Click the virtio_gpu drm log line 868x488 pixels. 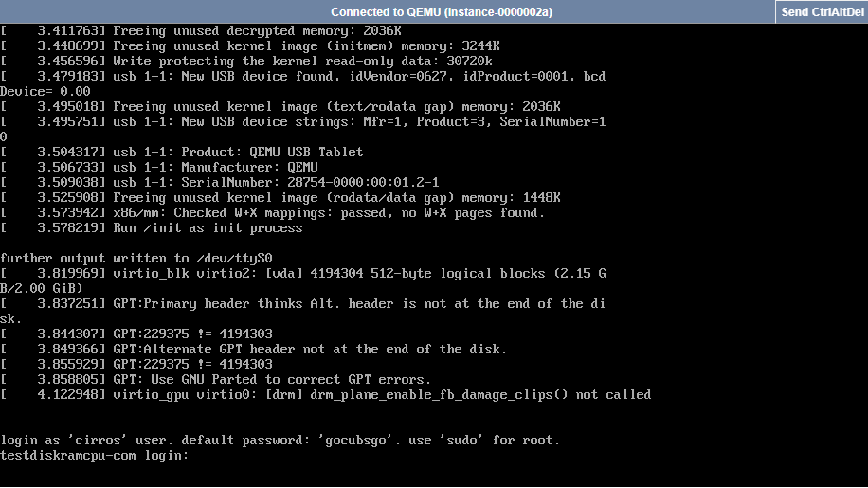(x=382, y=395)
